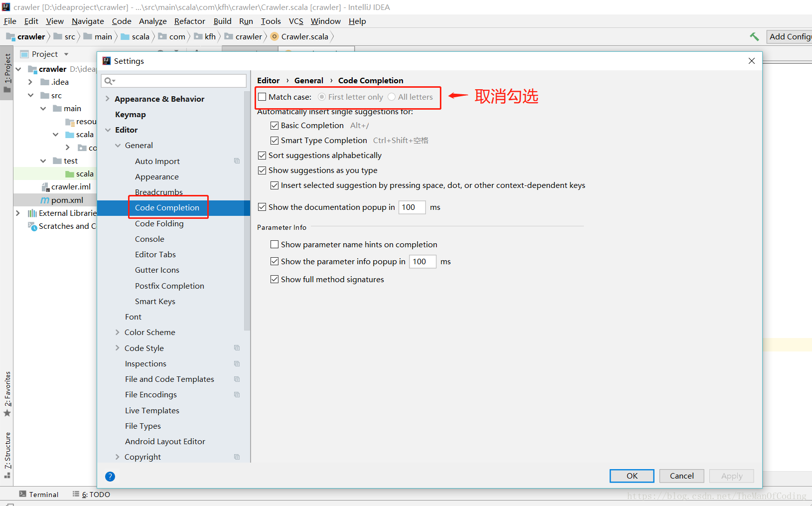Image resolution: width=812 pixels, height=506 pixels.
Task: Click the crawler module folder icon in navigation bar
Action: (x=10, y=36)
